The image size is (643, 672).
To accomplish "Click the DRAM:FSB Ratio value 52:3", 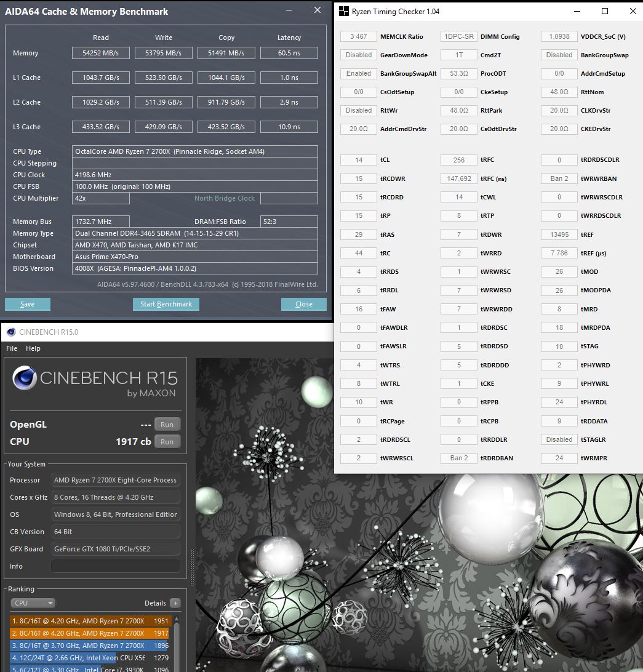I will point(289,222).
